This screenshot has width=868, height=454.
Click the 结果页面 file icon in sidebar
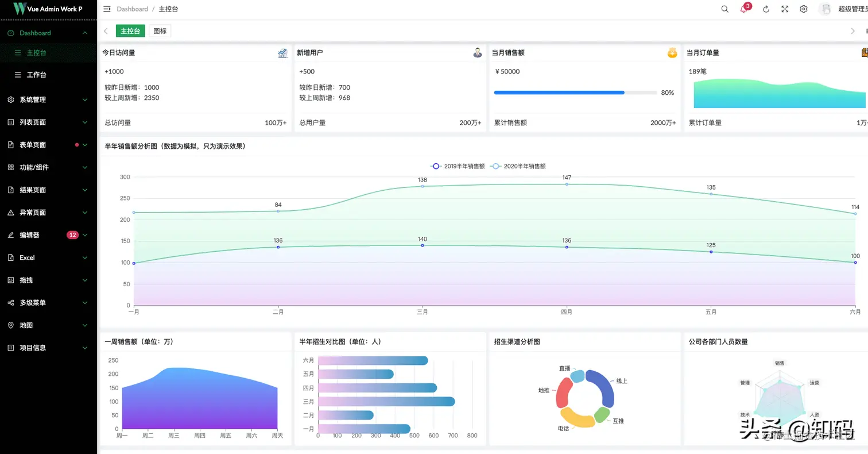point(11,190)
